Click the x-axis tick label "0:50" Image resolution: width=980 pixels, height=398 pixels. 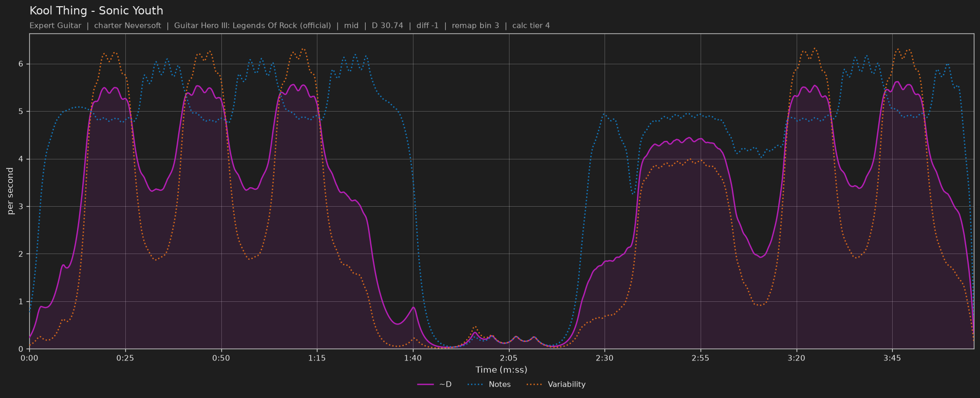(221, 358)
